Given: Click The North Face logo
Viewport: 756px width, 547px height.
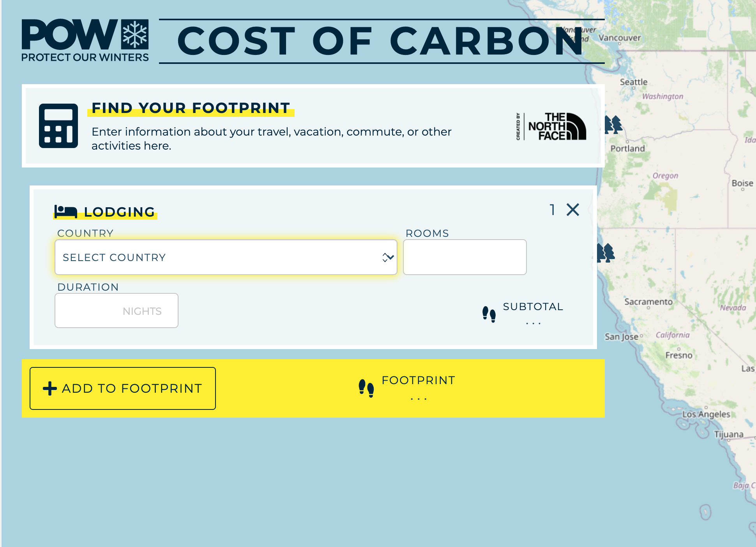Looking at the screenshot, I should [556, 126].
